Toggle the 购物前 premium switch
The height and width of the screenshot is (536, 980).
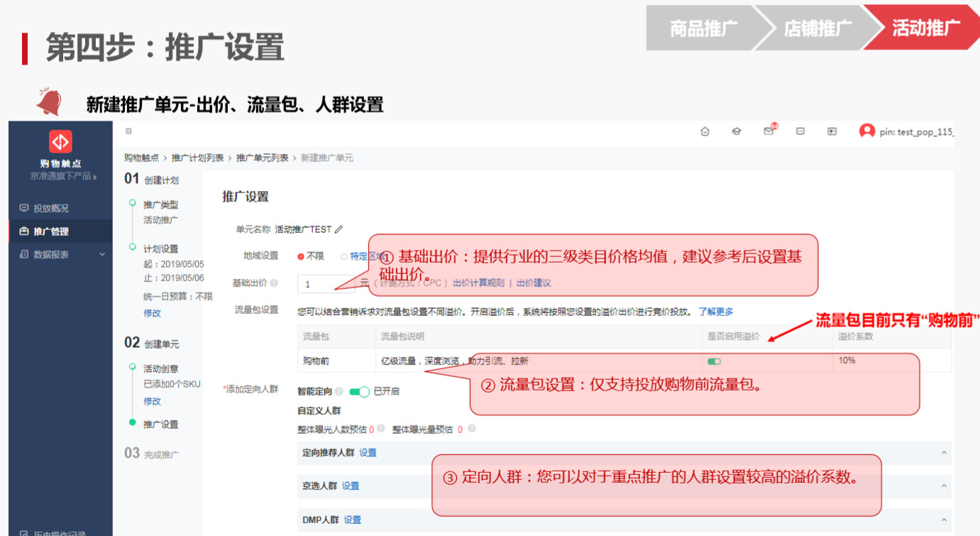(x=714, y=361)
